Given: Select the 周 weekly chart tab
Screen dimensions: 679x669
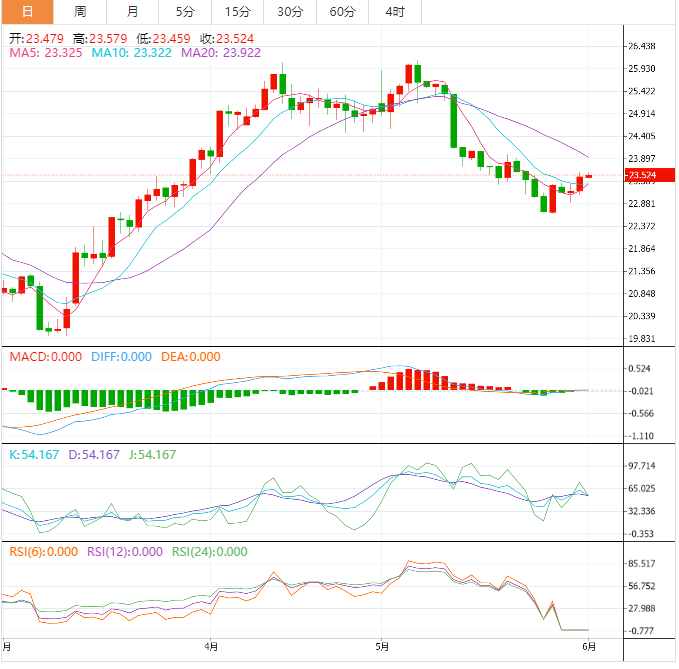Looking at the screenshot, I should coord(80,12).
